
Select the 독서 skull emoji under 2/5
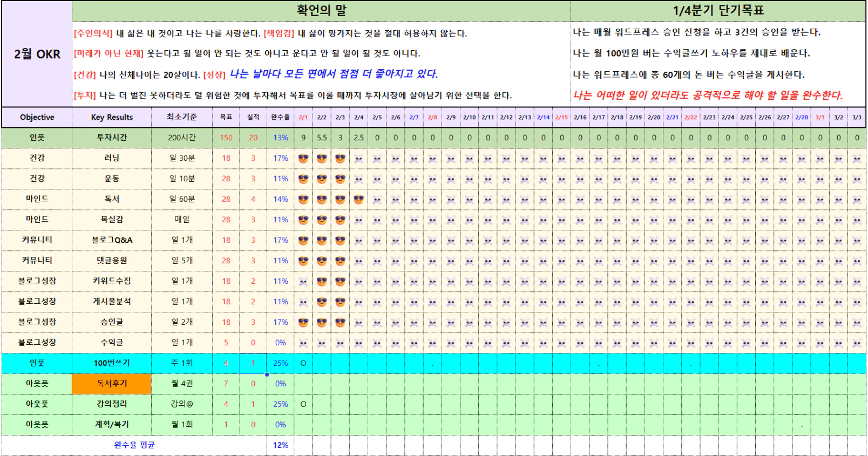coord(377,200)
